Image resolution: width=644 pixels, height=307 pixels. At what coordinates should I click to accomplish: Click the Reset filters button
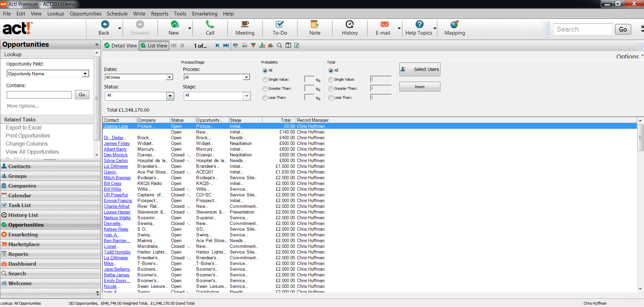tap(420, 87)
